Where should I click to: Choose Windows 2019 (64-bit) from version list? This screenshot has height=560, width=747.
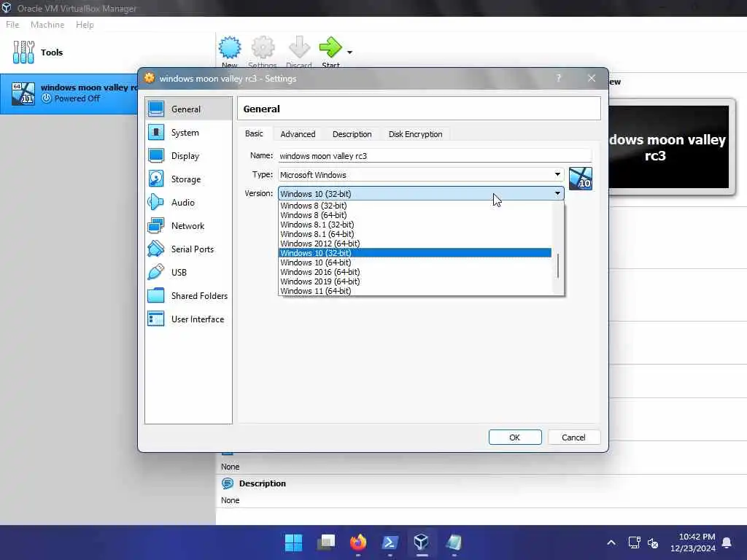(414, 281)
